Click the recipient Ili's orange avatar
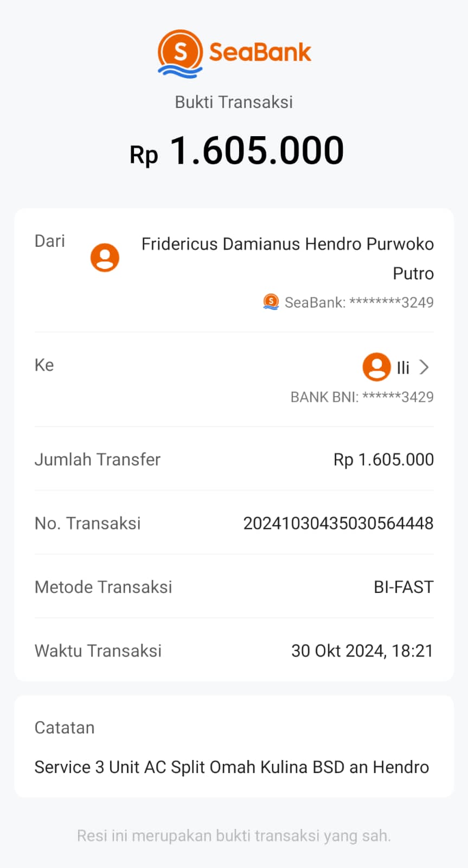 (376, 367)
